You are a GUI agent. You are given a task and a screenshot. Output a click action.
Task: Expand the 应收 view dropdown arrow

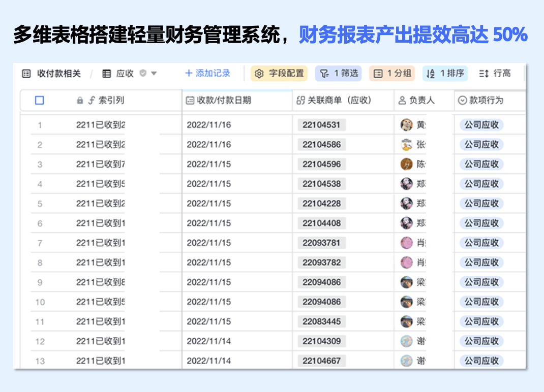[x=154, y=74]
